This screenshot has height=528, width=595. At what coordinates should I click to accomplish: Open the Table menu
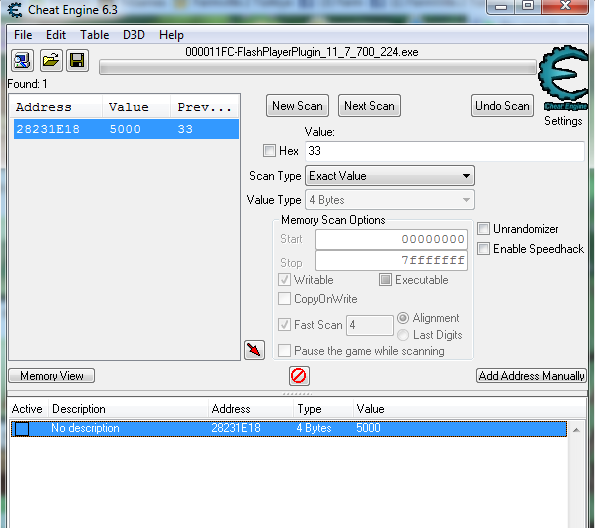point(94,35)
